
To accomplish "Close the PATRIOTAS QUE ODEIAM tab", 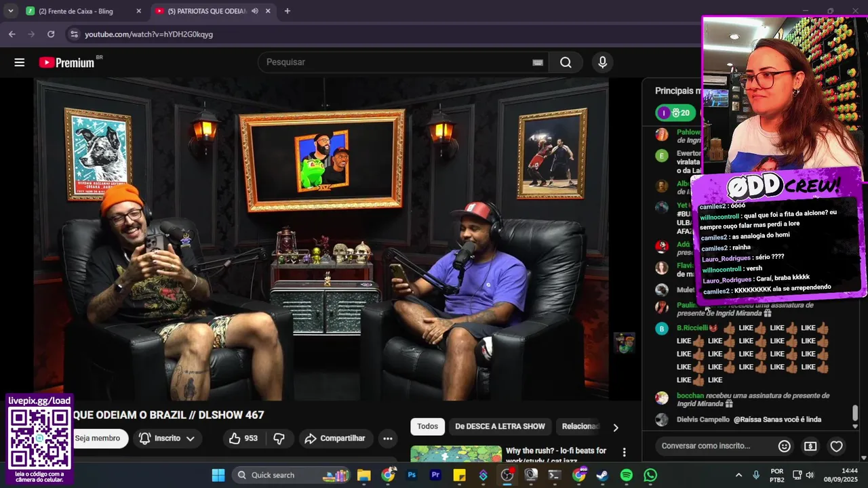I will 268,11.
